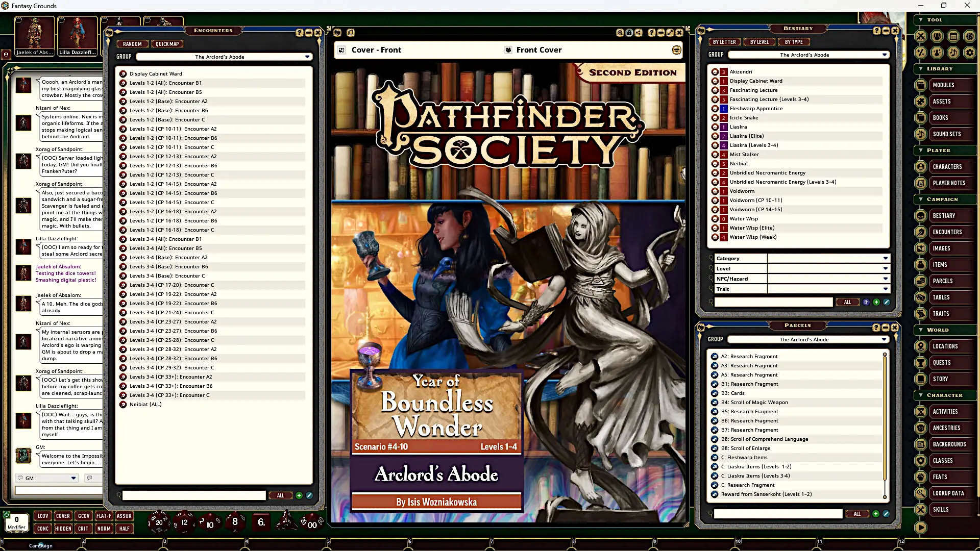This screenshot has height=551, width=980.
Task: Open the Neibiat (ALL) encounter entry
Action: click(x=145, y=405)
